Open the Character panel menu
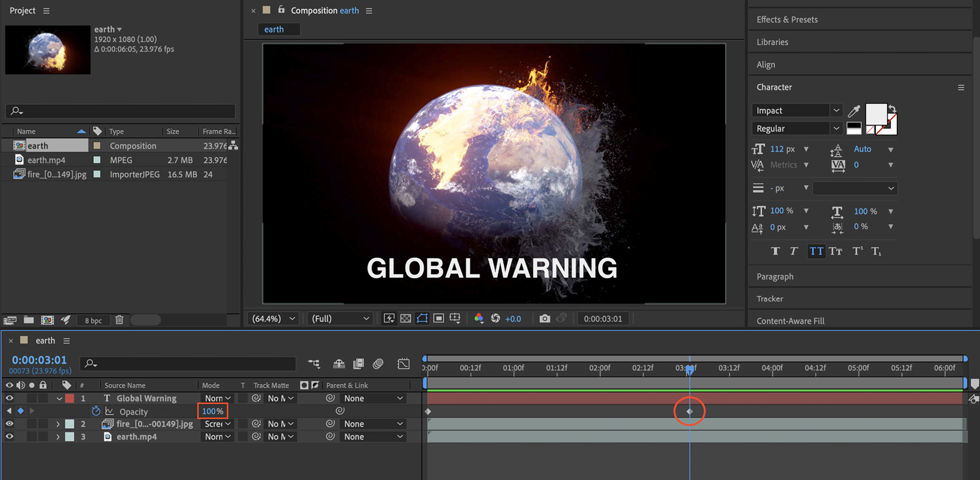Viewport: 980px width, 480px height. point(961,88)
